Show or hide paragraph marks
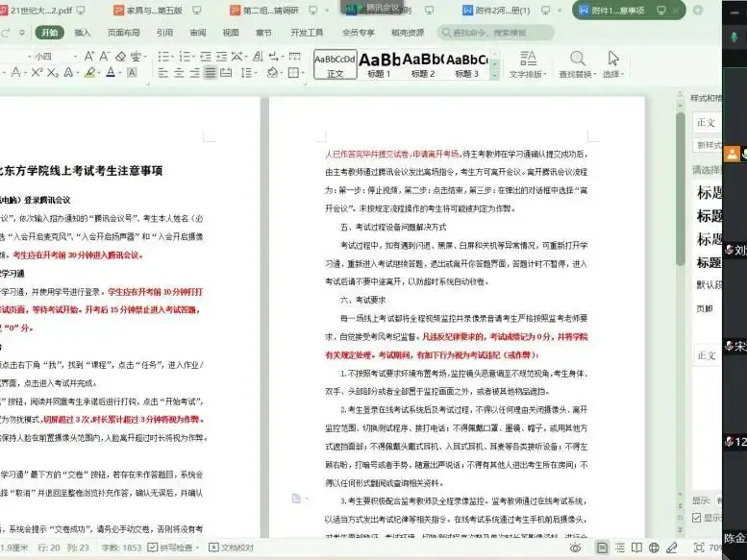747x560 pixels. tap(273, 57)
